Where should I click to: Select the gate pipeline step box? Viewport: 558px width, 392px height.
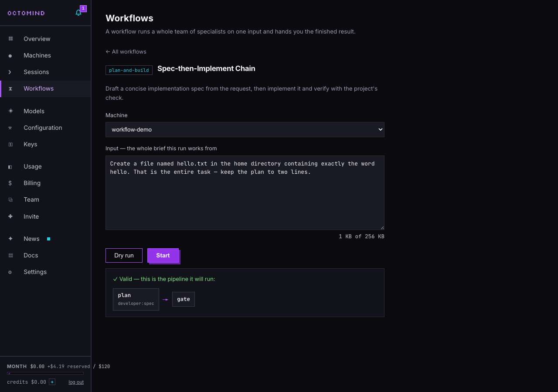tap(184, 299)
